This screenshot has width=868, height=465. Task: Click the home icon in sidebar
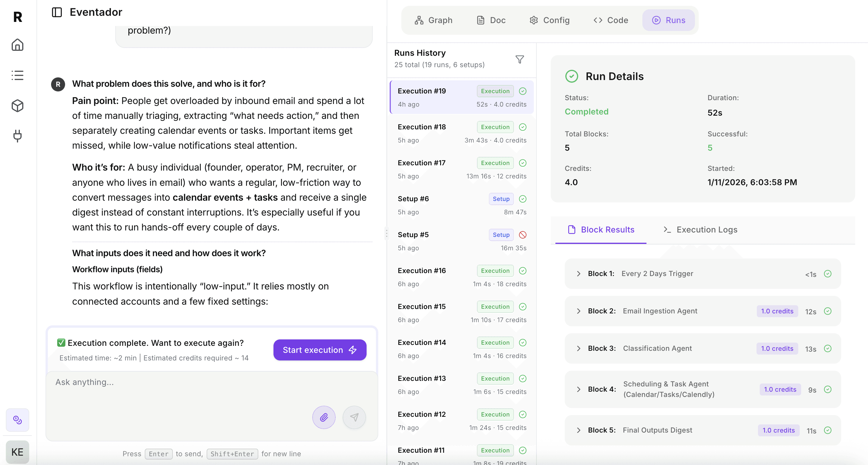pos(18,45)
